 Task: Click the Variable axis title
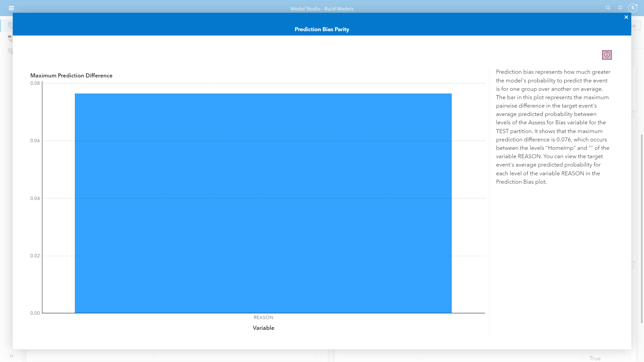263,328
